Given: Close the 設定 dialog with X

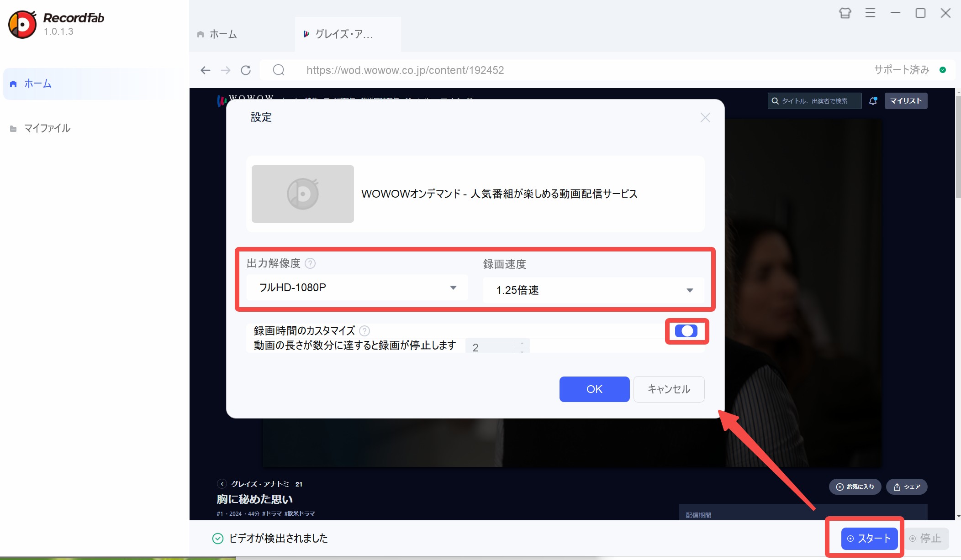Looking at the screenshot, I should [x=705, y=118].
